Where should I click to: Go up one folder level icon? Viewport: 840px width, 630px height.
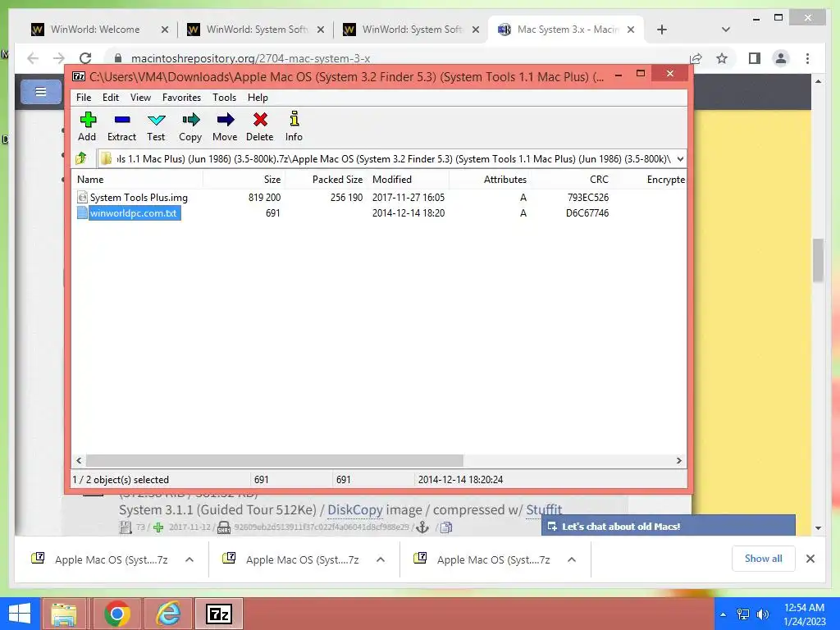tap(81, 158)
